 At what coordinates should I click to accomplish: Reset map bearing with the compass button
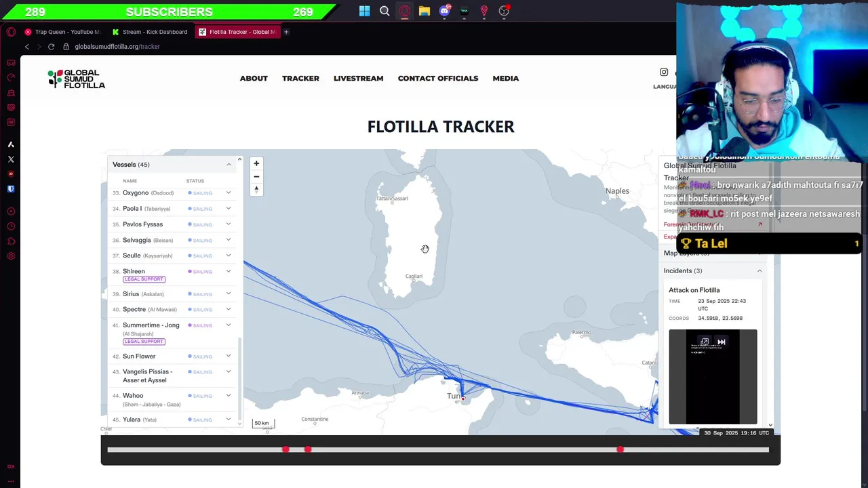tap(256, 189)
